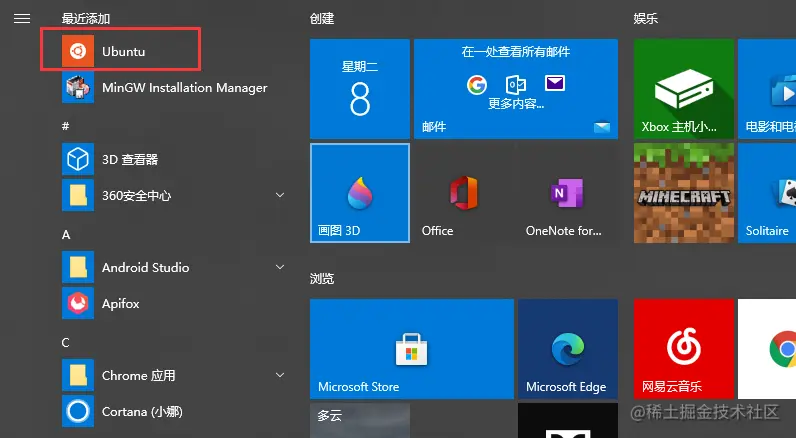Click the Ubuntu label text

click(123, 51)
